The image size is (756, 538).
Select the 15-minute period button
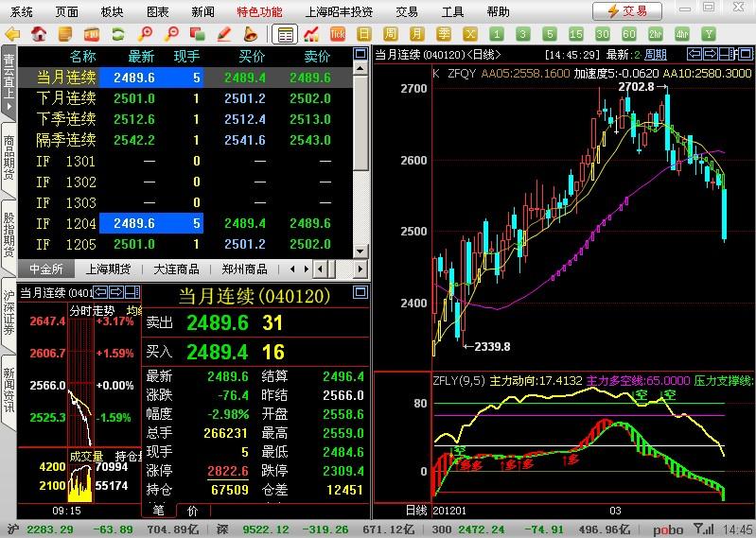575,34
